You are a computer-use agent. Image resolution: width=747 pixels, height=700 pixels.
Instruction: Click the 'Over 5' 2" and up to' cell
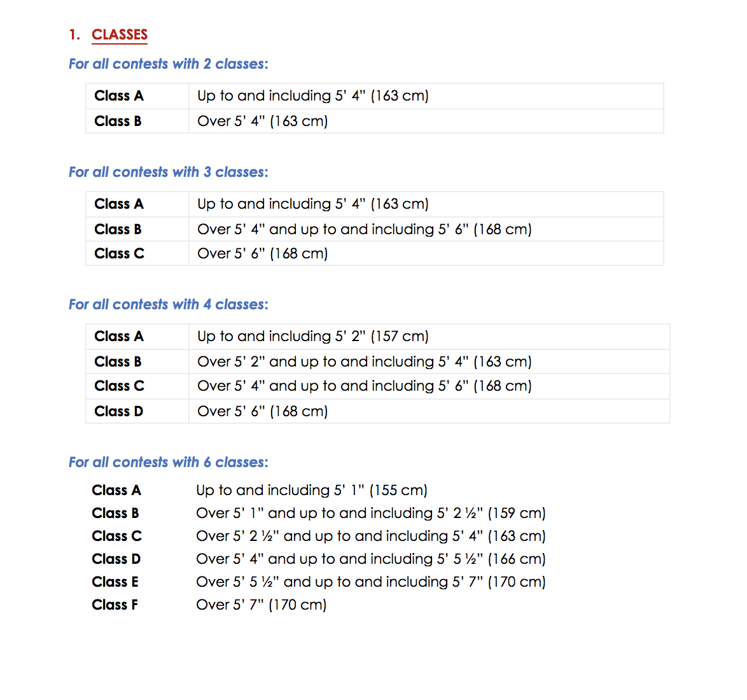click(364, 362)
